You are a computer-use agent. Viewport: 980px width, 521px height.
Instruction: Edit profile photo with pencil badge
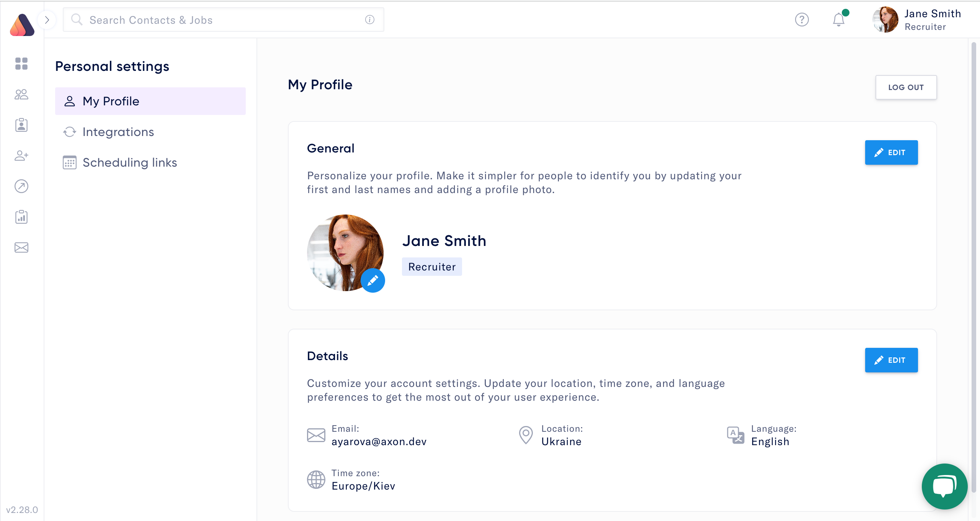point(372,280)
